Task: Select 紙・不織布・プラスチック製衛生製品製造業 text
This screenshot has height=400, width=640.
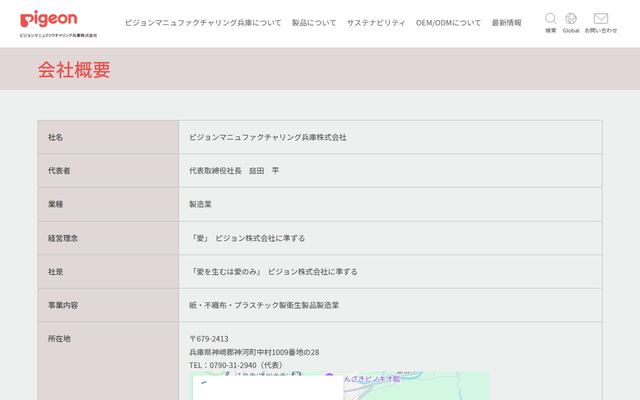Action: pyautogui.click(x=264, y=305)
